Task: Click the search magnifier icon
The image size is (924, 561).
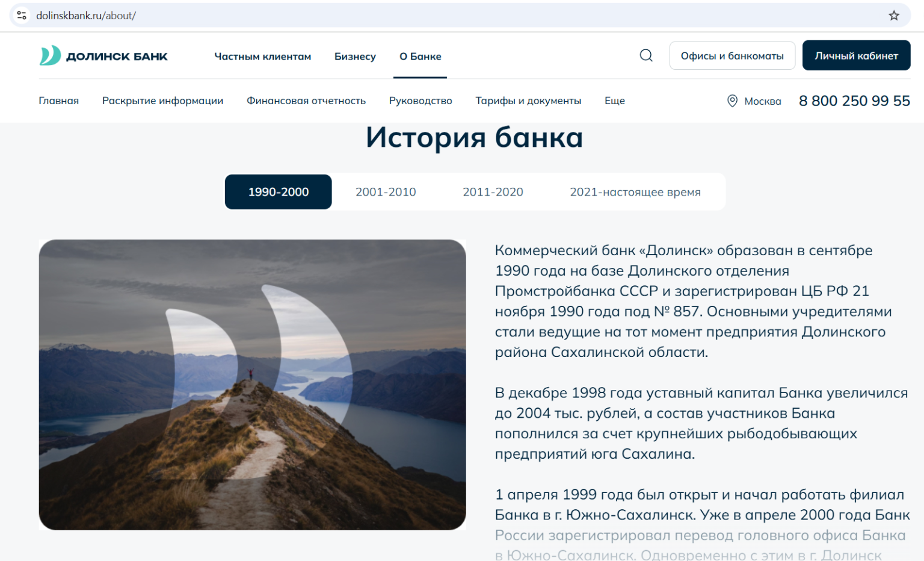Action: pos(646,55)
